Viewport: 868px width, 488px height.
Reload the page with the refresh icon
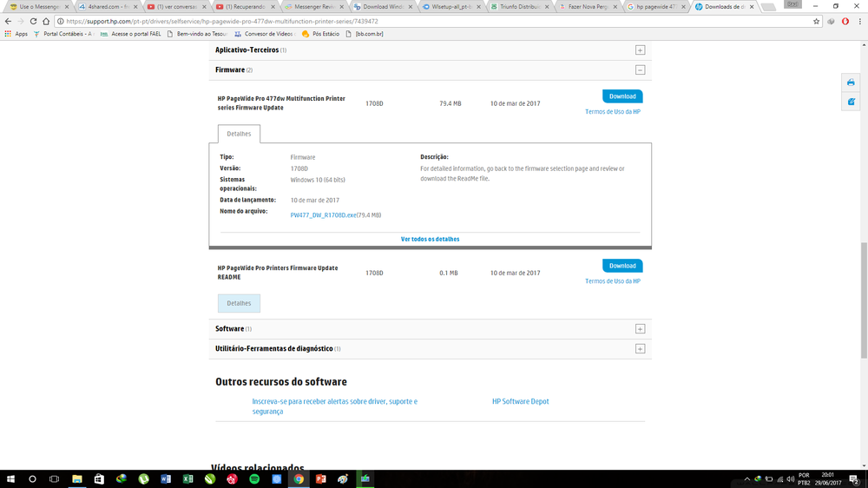click(33, 21)
